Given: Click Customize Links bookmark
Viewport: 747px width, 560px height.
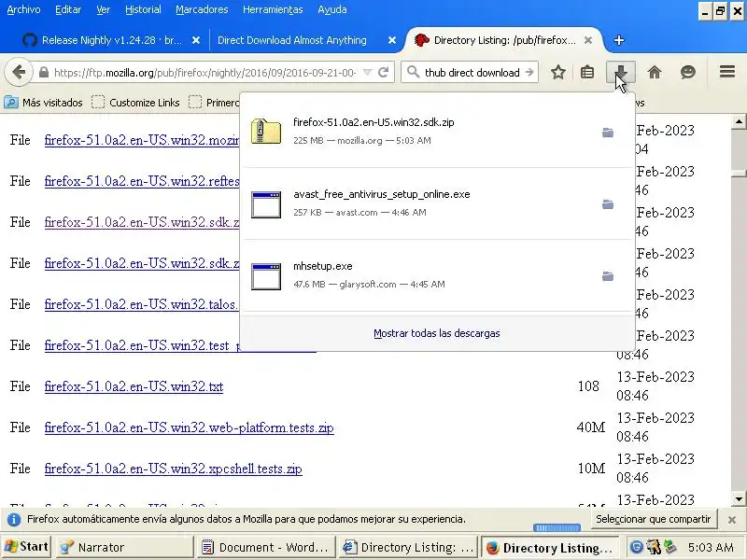Looking at the screenshot, I should [135, 103].
